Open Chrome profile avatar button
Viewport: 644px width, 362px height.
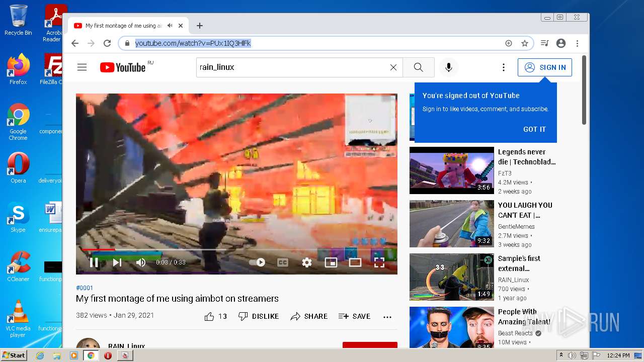point(561,43)
